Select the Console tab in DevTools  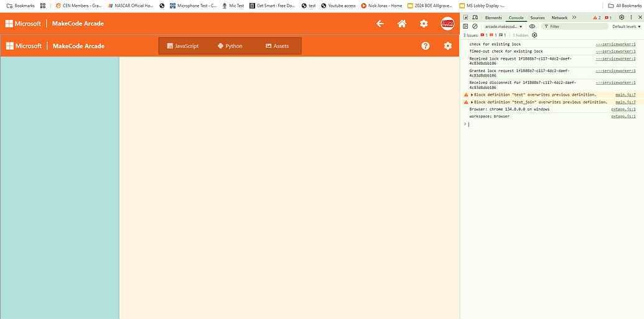tap(516, 17)
